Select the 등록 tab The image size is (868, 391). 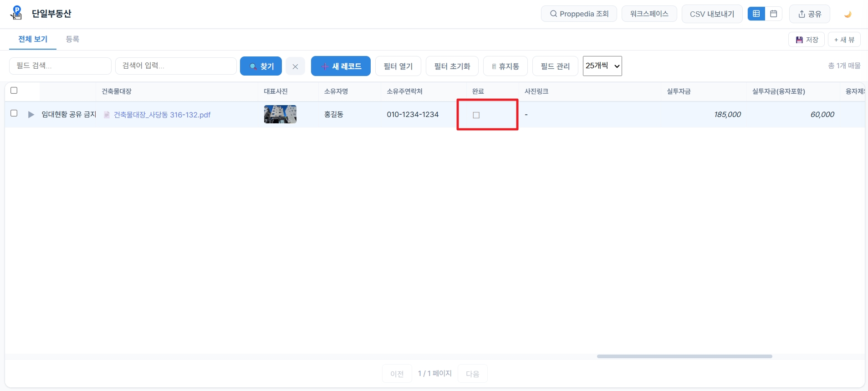72,39
